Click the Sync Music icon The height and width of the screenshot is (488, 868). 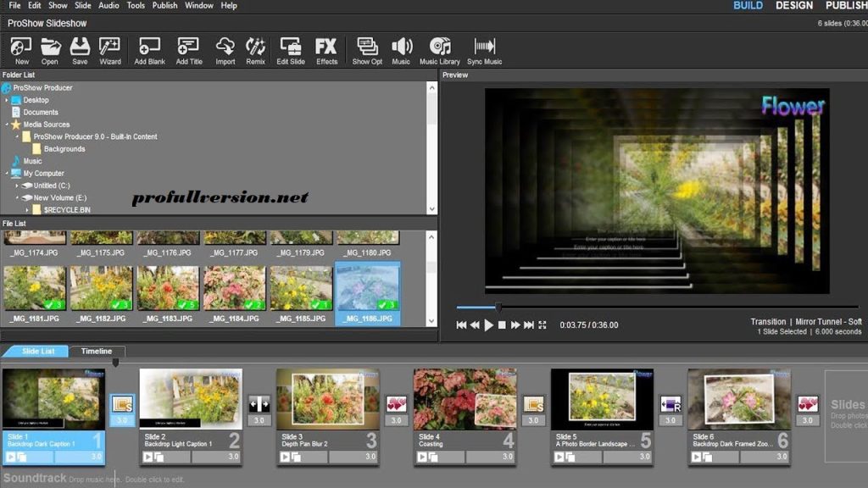pos(483,48)
